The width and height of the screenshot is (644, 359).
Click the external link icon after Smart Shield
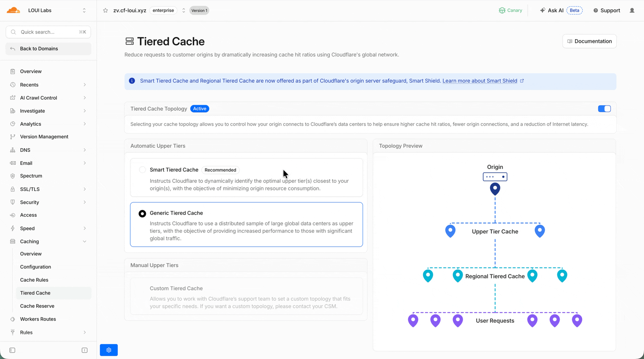522,81
